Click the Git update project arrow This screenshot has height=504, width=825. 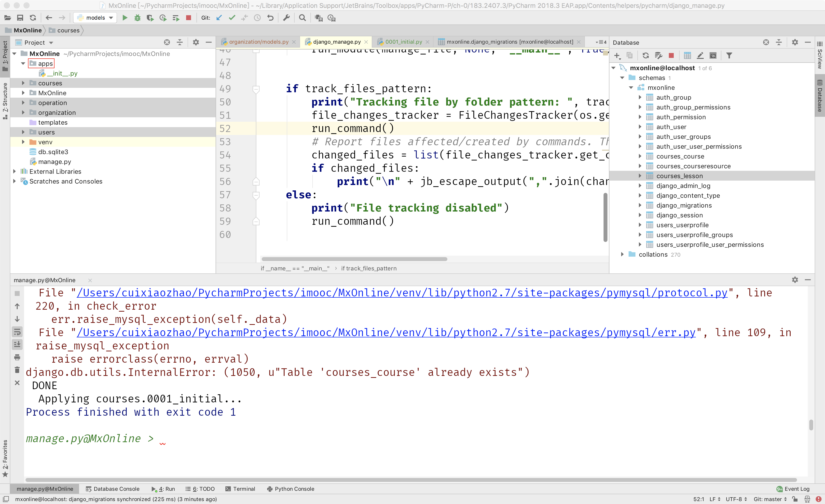(219, 18)
